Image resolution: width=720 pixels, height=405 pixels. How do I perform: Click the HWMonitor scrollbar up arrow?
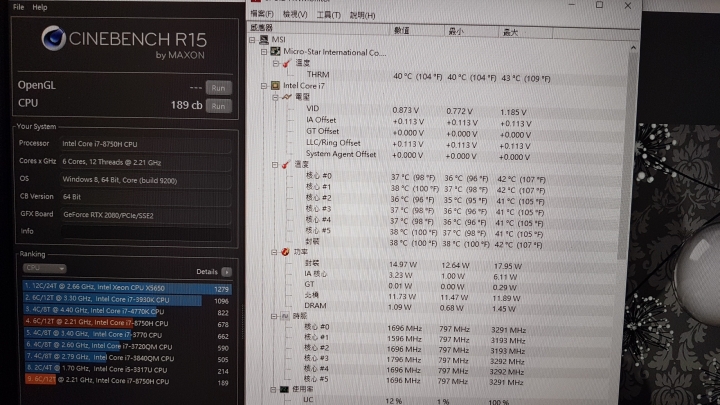click(634, 47)
